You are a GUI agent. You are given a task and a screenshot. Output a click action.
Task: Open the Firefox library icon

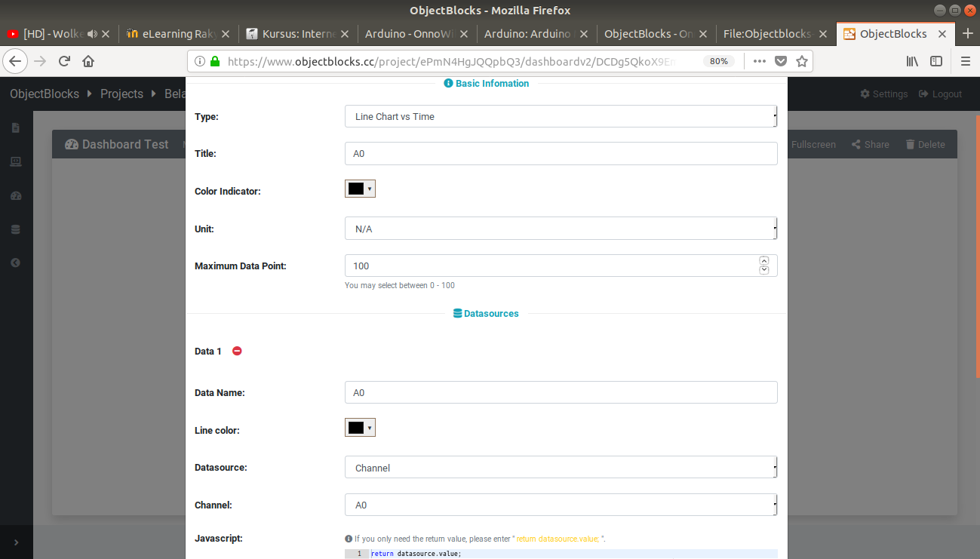coord(912,61)
